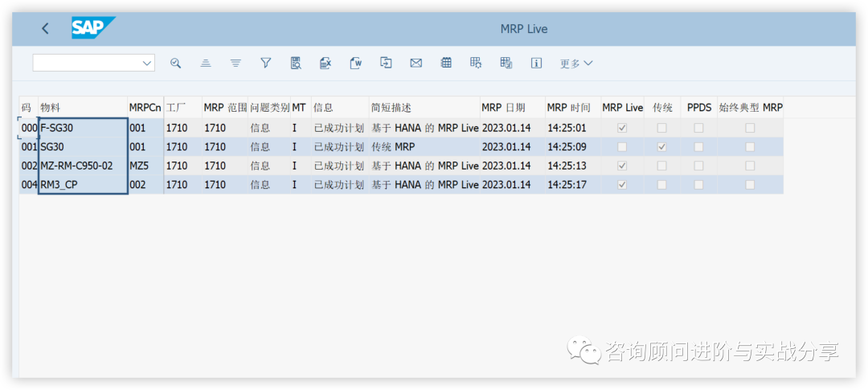The width and height of the screenshot is (868, 390).
Task: Click the Details magnifier icon
Action: [175, 64]
